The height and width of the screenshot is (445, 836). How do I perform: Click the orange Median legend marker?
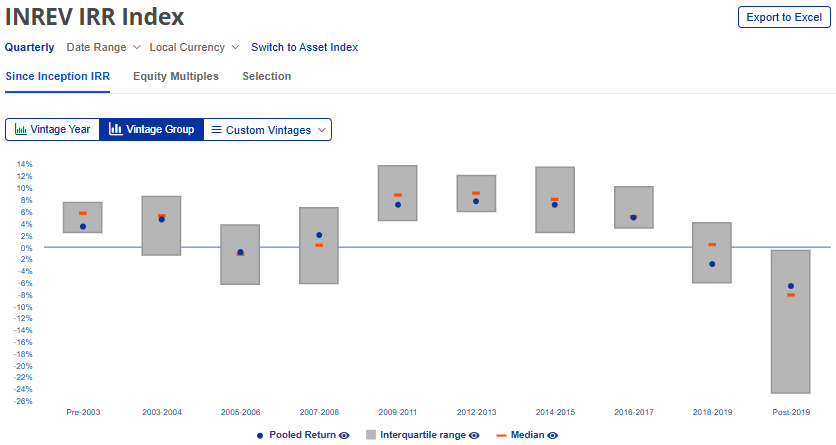click(501, 435)
